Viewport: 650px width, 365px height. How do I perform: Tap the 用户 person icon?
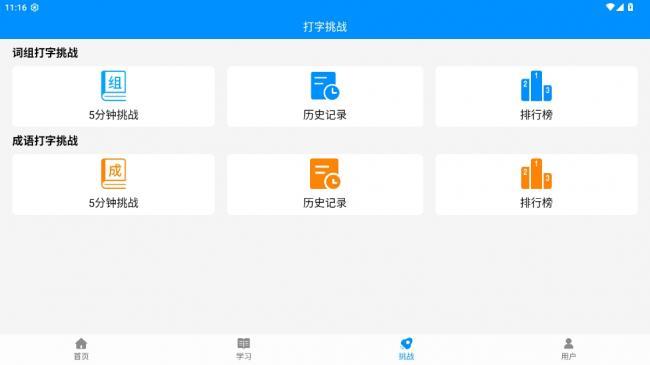click(x=568, y=343)
